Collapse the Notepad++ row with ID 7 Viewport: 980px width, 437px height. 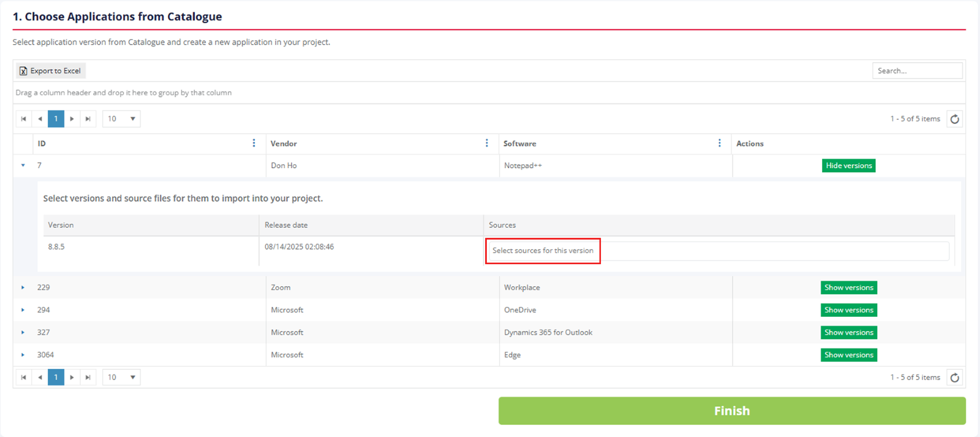[23, 165]
